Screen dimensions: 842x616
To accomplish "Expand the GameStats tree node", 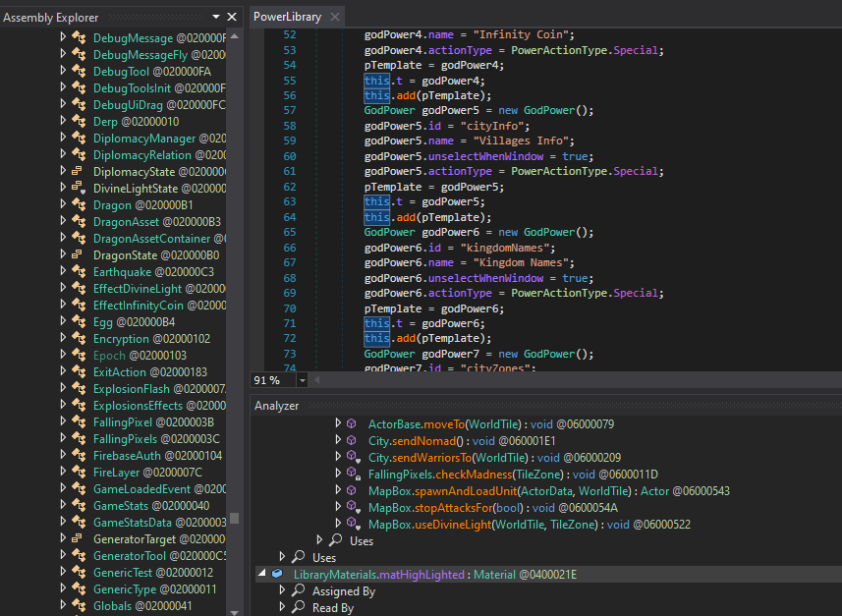I will click(x=64, y=506).
